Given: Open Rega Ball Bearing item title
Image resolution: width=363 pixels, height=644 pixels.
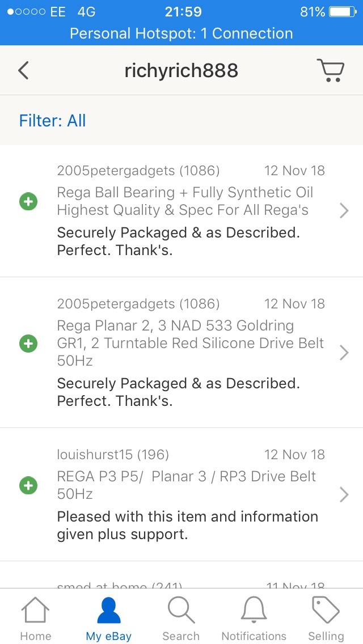Looking at the screenshot, I should coord(185,201).
